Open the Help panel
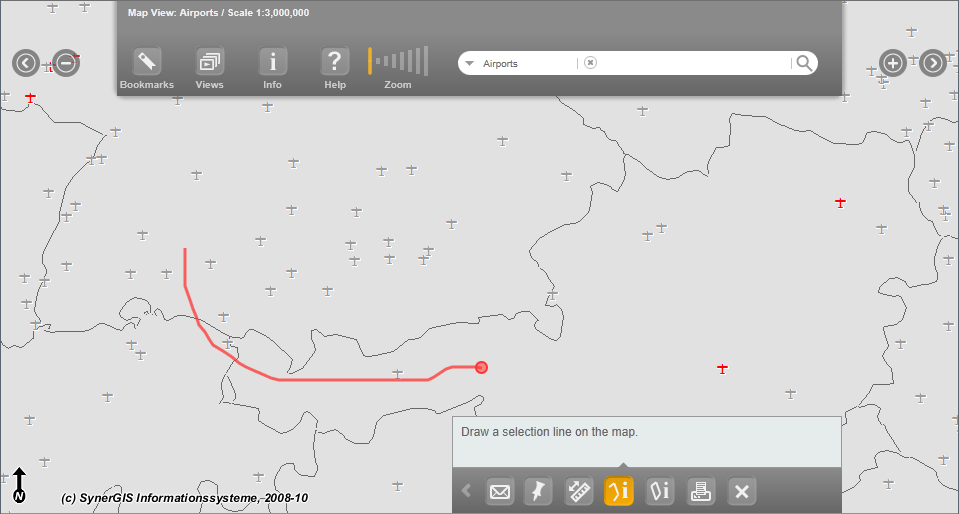Image resolution: width=959 pixels, height=514 pixels. pos(335,63)
